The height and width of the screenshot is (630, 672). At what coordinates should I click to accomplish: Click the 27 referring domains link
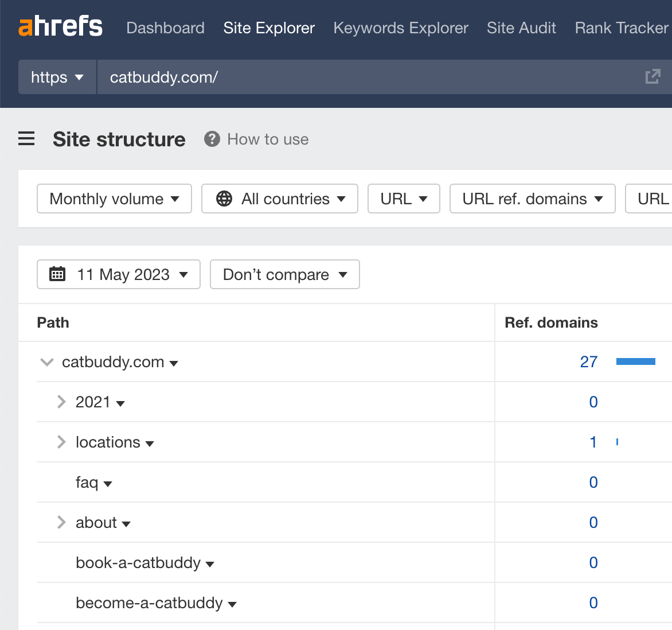click(x=589, y=361)
